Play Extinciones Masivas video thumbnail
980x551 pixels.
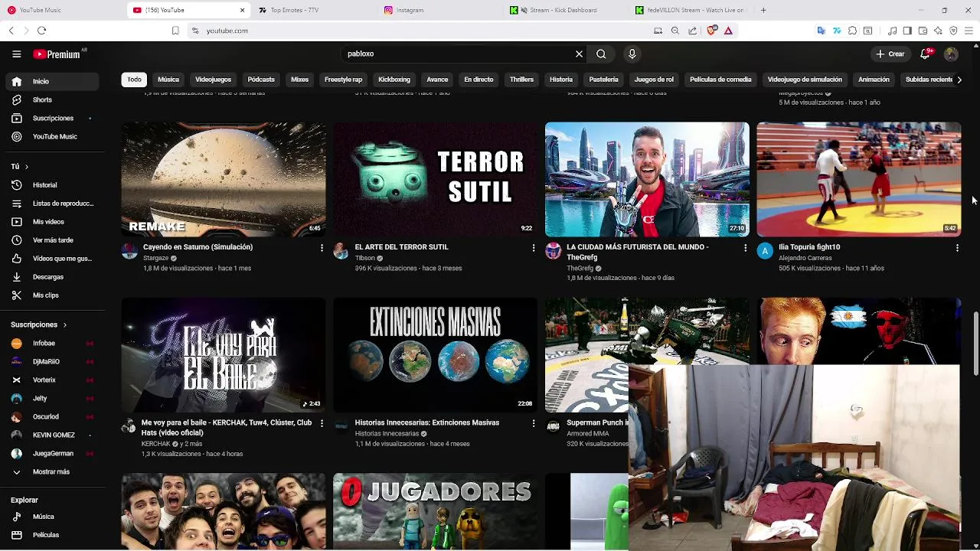[x=435, y=354]
